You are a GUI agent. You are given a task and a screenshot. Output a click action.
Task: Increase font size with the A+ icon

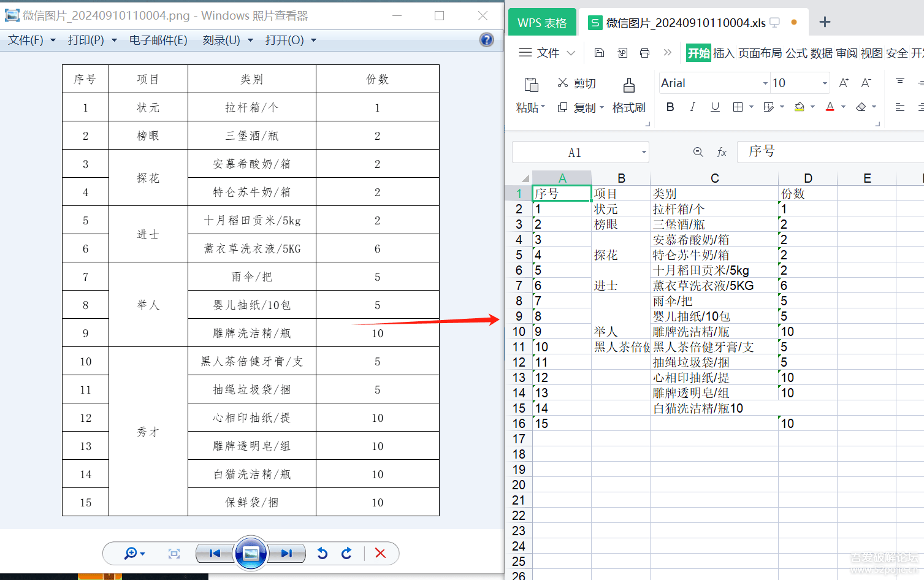coord(844,82)
